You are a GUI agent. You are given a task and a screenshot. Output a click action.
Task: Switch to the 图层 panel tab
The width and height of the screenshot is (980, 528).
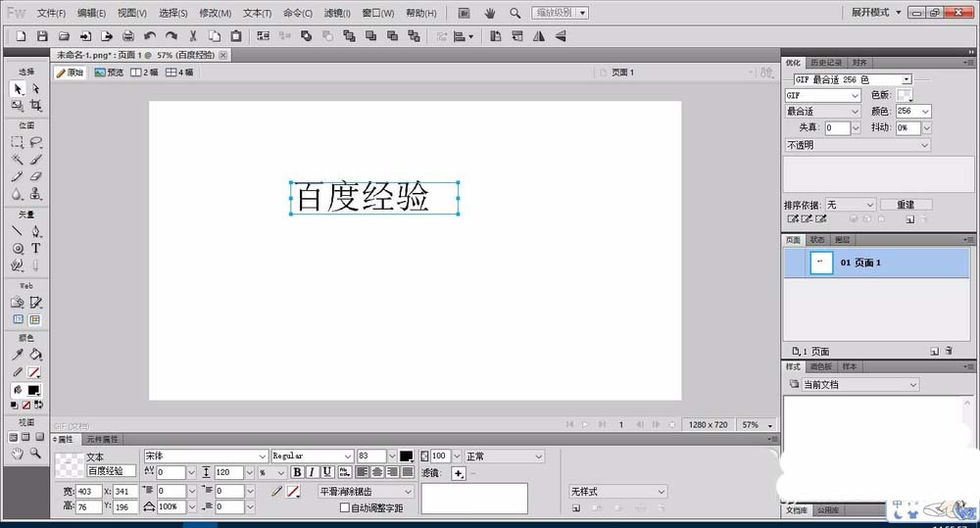(x=842, y=240)
